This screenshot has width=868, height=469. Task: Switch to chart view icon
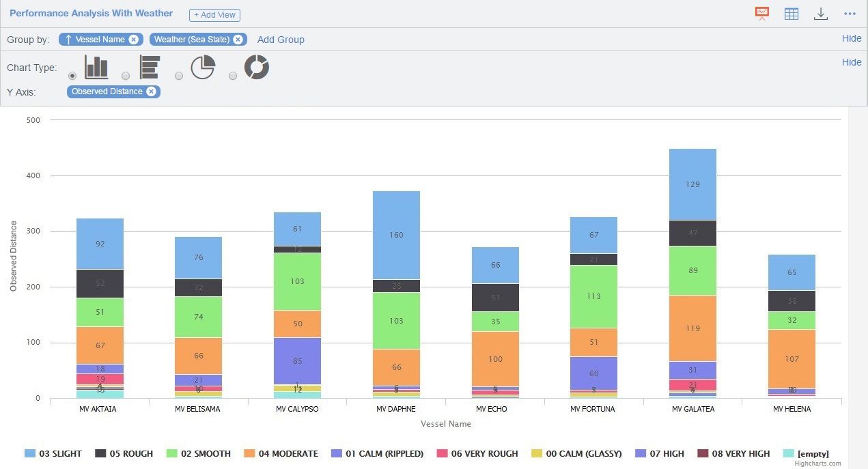click(x=761, y=14)
